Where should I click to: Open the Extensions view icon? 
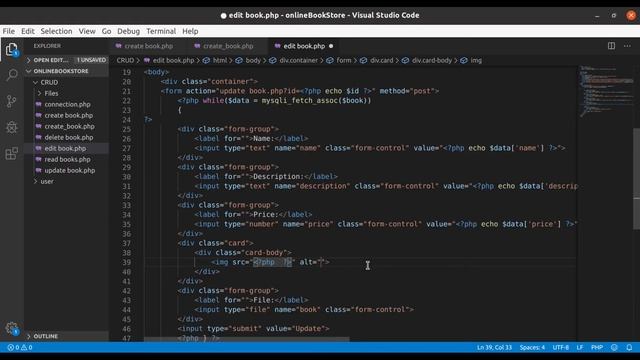(12, 153)
